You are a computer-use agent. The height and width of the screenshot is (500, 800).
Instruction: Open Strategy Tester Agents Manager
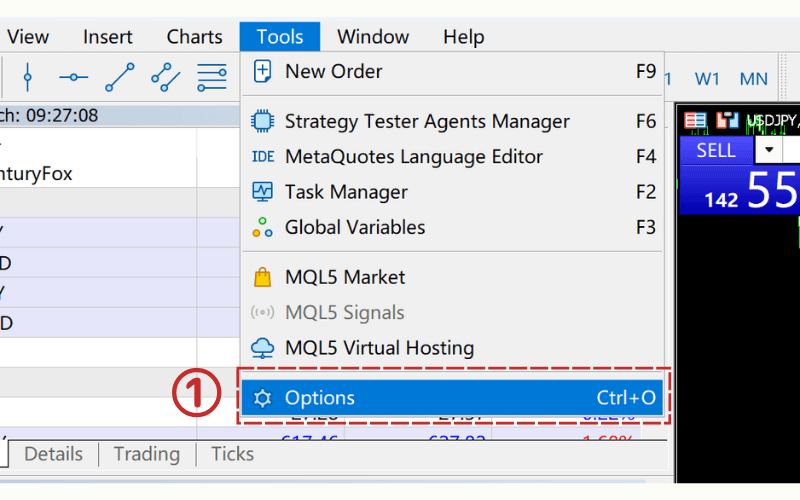tap(453, 121)
